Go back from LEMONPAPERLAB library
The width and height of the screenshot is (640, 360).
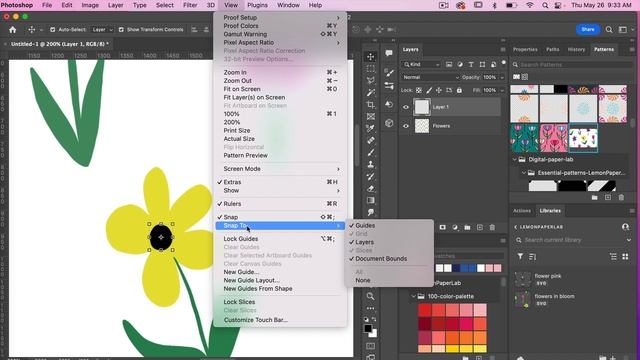[516, 227]
